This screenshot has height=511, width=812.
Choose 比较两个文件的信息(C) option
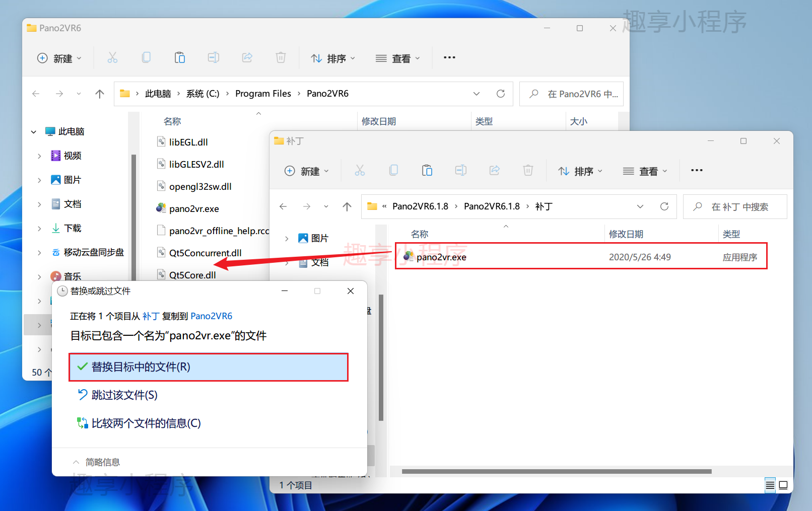[139, 423]
